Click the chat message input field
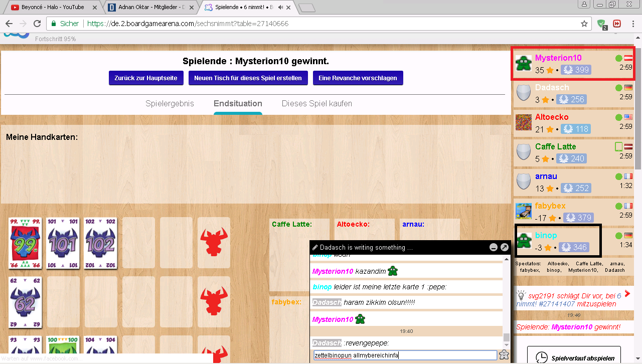Screen dimensions: 642x364 point(405,355)
